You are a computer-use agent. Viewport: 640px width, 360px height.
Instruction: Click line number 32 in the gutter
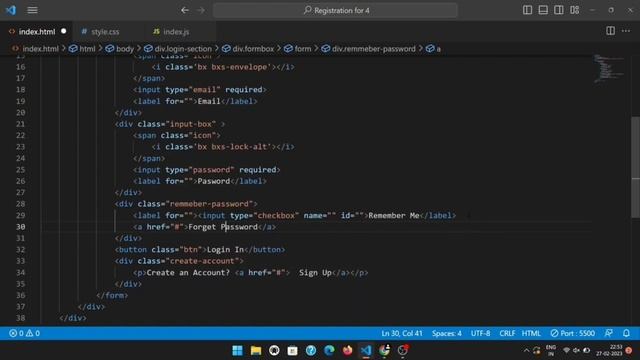point(20,249)
